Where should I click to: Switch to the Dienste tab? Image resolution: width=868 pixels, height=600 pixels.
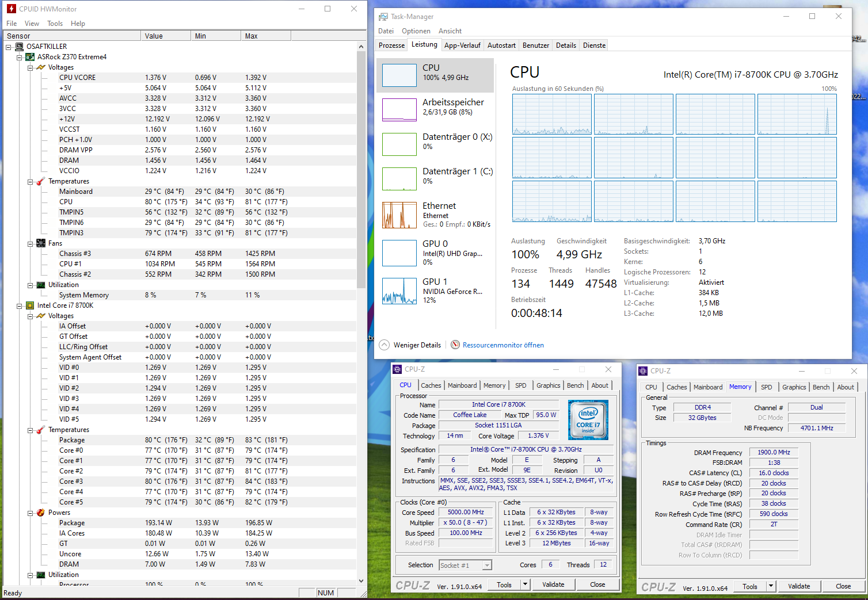594,45
